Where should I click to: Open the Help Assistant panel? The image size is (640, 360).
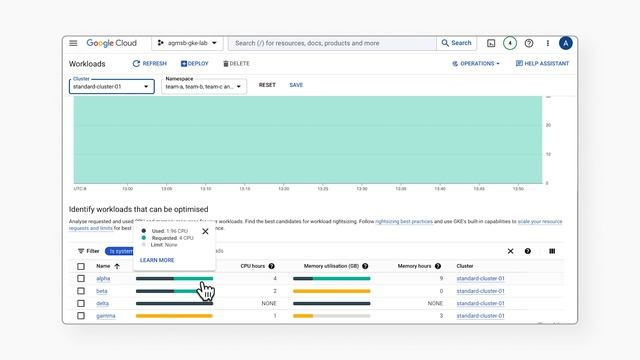(542, 63)
